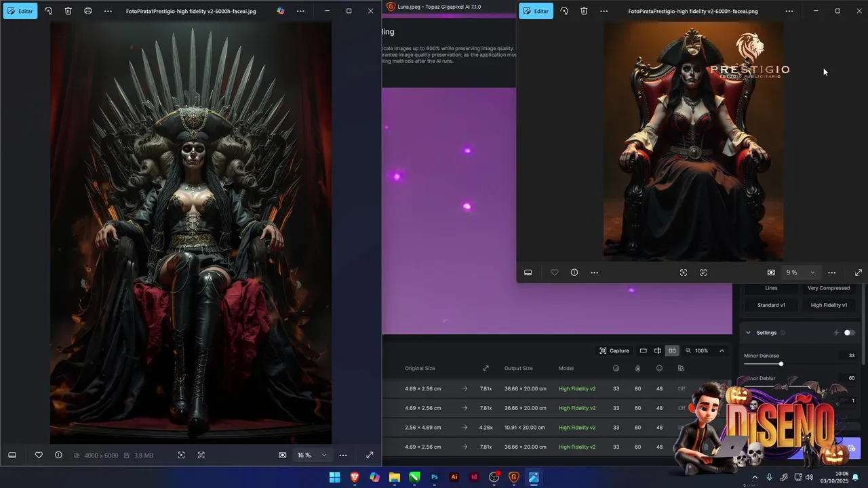Switch Gigapixel to split view

click(657, 350)
